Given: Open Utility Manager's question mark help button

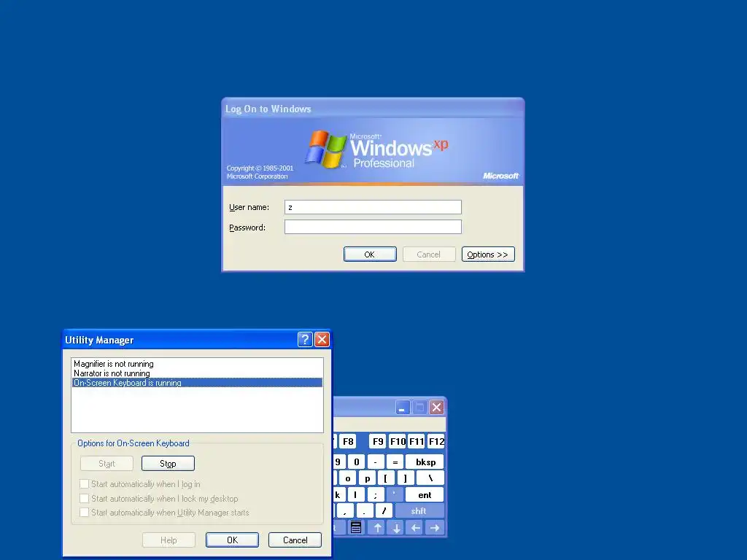Looking at the screenshot, I should (x=305, y=340).
